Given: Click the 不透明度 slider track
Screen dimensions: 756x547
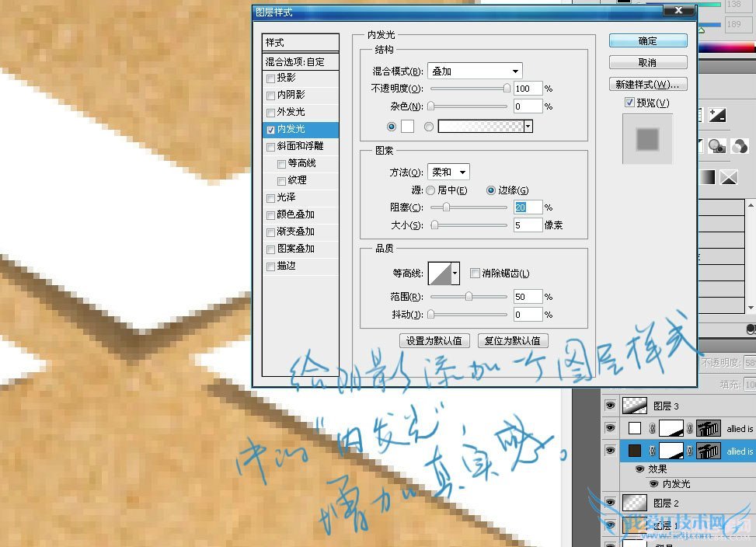Looking at the screenshot, I should (x=469, y=89).
